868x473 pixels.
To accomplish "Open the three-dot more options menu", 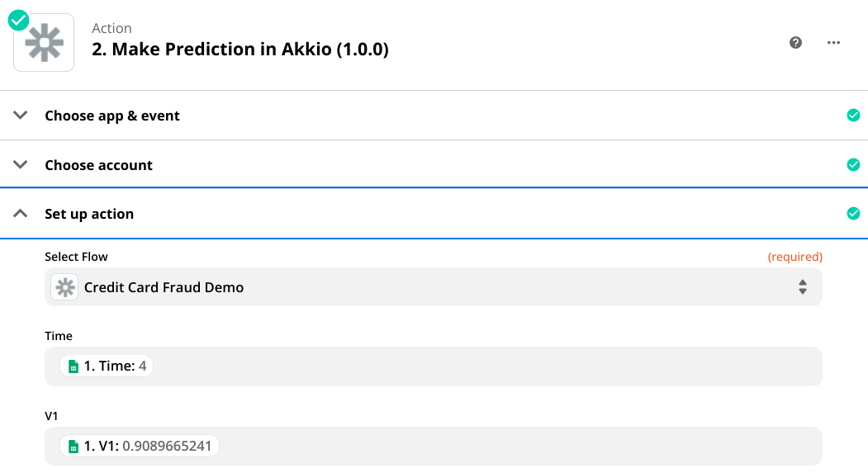I will [x=833, y=43].
